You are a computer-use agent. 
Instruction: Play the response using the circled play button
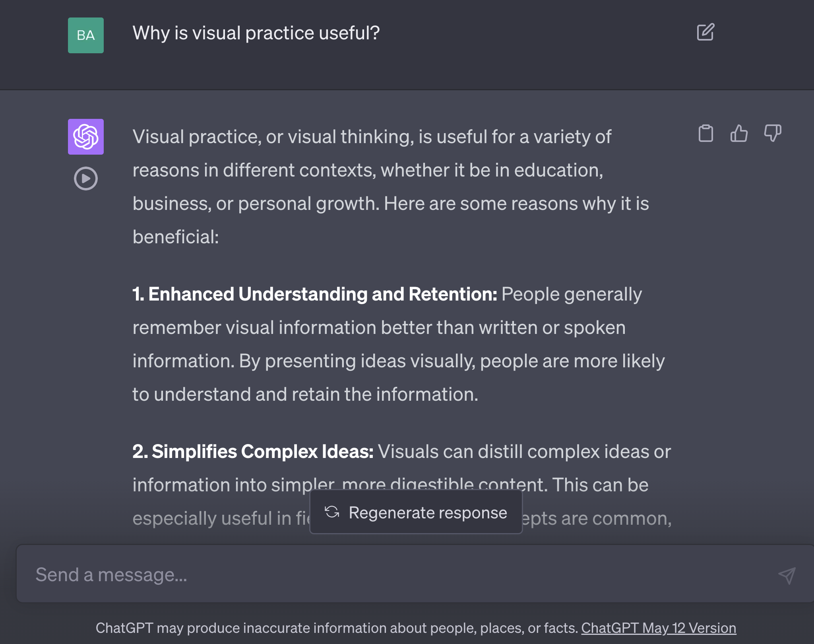[x=86, y=178]
